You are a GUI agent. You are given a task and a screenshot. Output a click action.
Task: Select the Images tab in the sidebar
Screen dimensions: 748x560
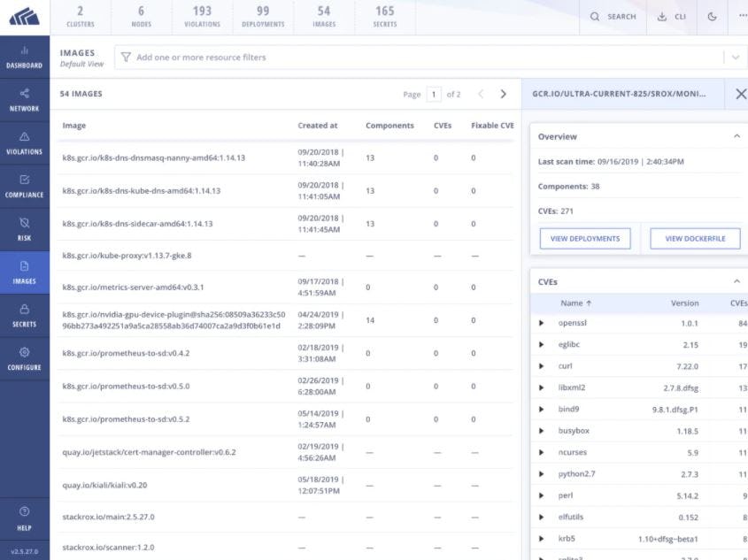(x=24, y=272)
